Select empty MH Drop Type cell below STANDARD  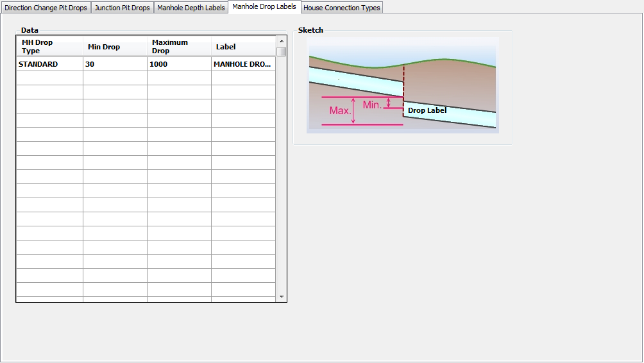coord(49,78)
